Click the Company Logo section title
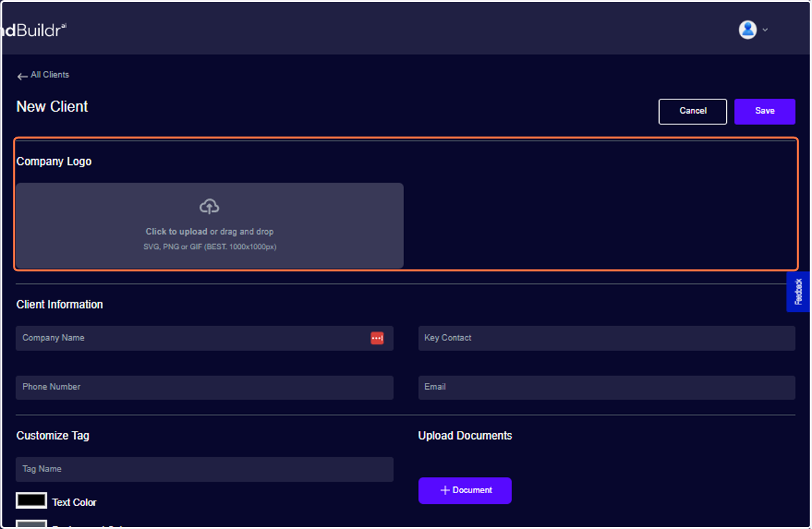 tap(54, 162)
